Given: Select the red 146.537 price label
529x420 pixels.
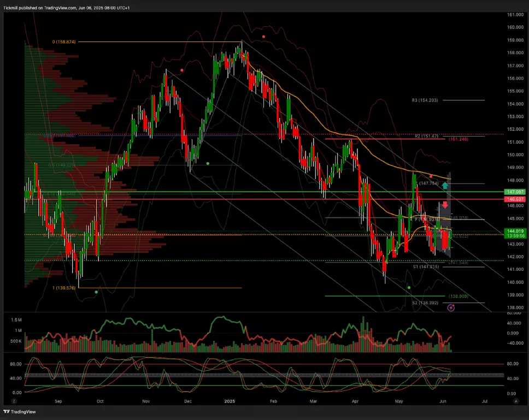Looking at the screenshot, I should point(516,199).
